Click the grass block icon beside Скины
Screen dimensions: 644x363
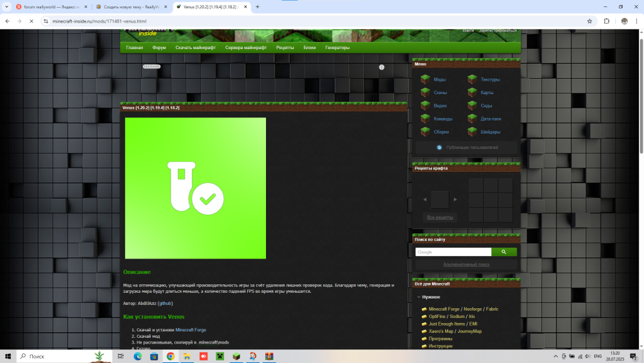pos(425,92)
